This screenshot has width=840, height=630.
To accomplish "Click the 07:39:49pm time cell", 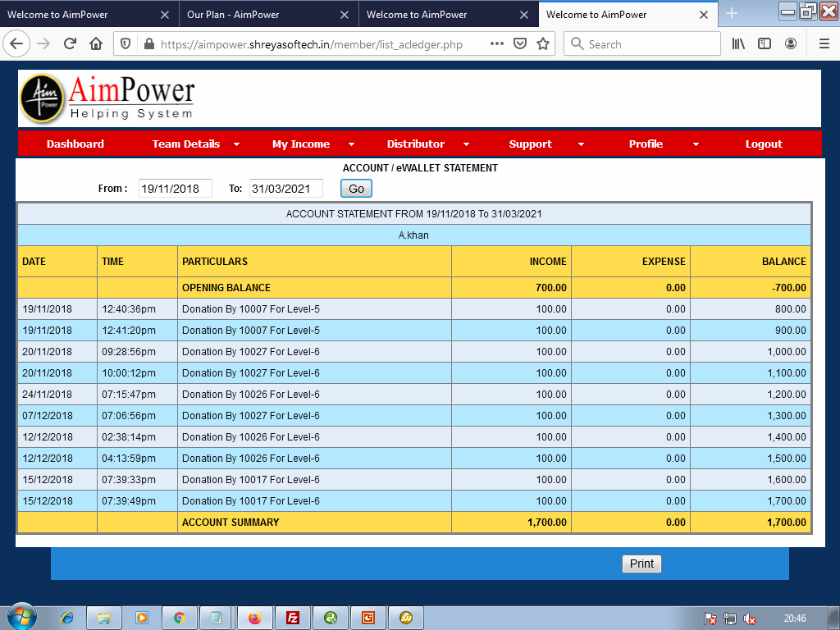I will 137,501.
